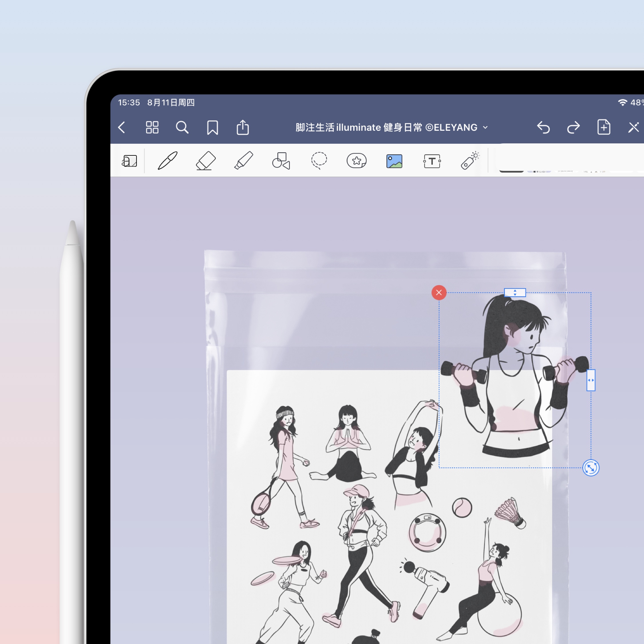Toggle bookmark for this page
The height and width of the screenshot is (644, 644).
pyautogui.click(x=212, y=127)
